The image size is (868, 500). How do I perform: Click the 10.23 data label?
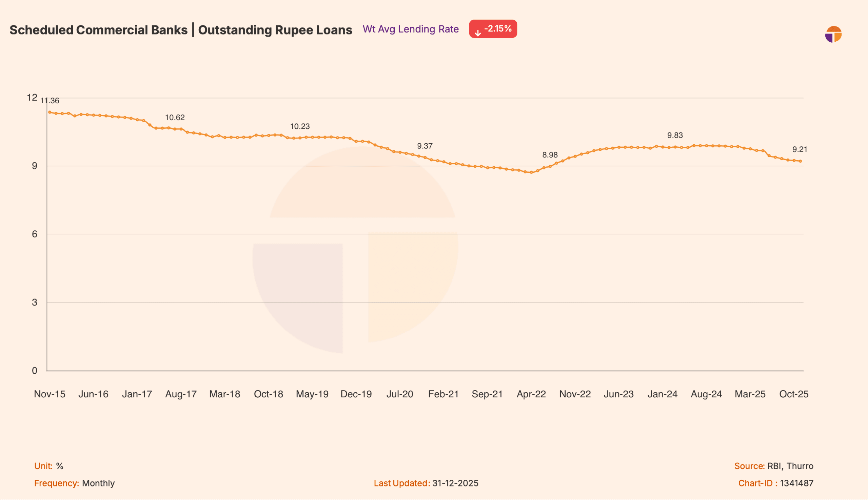300,126
